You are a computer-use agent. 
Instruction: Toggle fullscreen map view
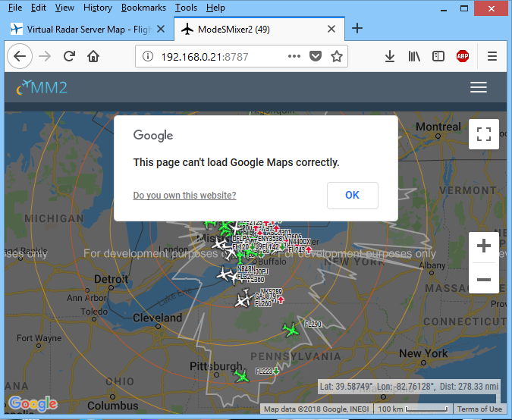(484, 134)
